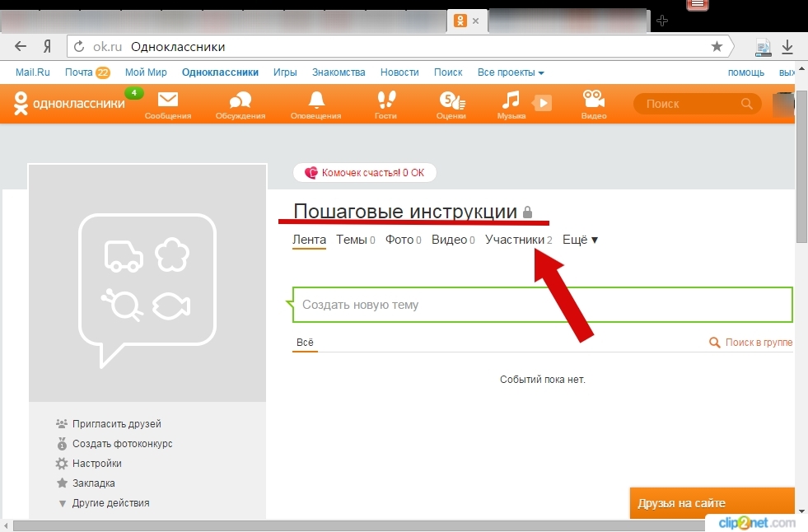This screenshot has width=808, height=532.
Task: Open the Друзья на сайте panel
Action: click(712, 503)
